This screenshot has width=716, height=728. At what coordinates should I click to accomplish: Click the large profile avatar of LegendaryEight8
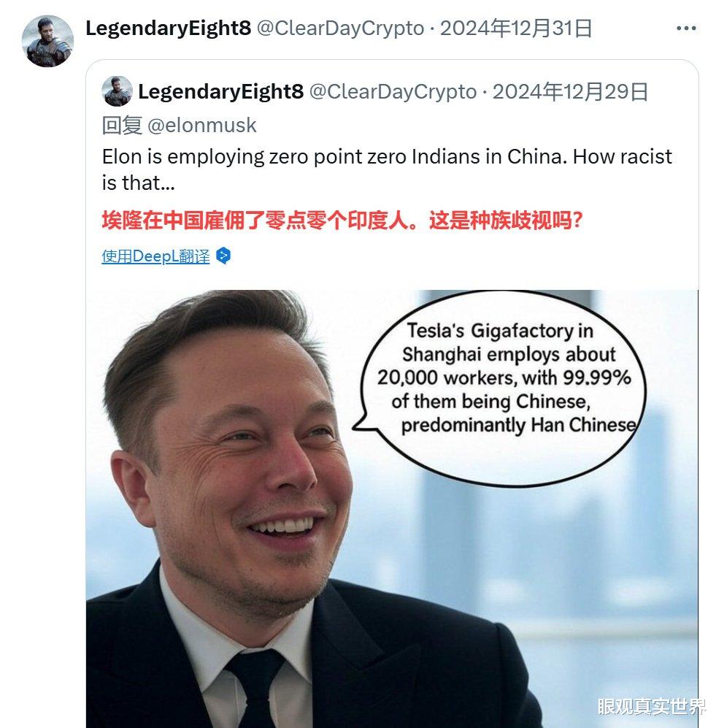[47, 41]
